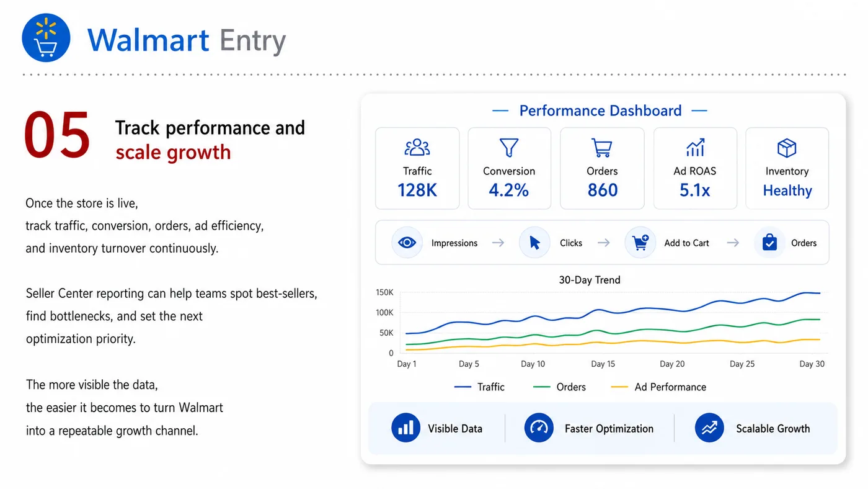Click the Scalable Growth trend icon

tap(709, 428)
